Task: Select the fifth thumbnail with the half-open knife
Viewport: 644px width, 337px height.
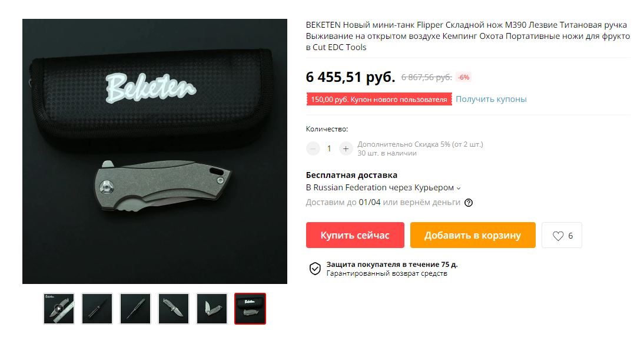Action: point(211,309)
